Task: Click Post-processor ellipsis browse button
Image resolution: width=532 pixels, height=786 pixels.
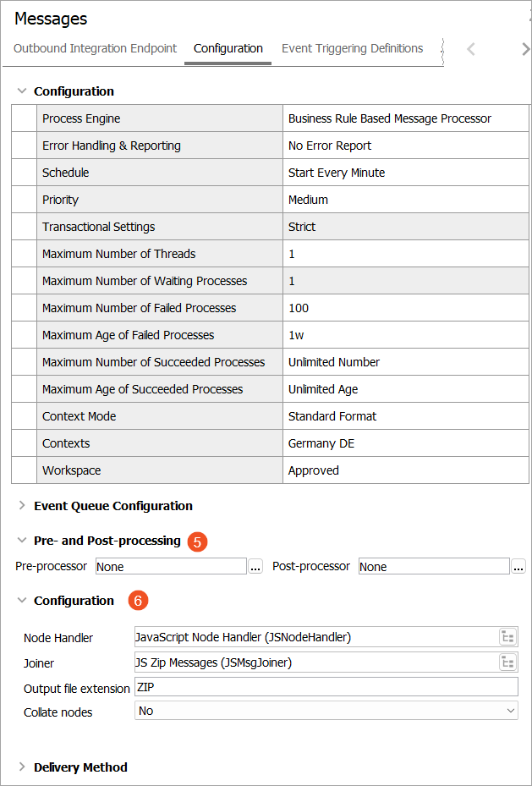Action: tap(518, 567)
